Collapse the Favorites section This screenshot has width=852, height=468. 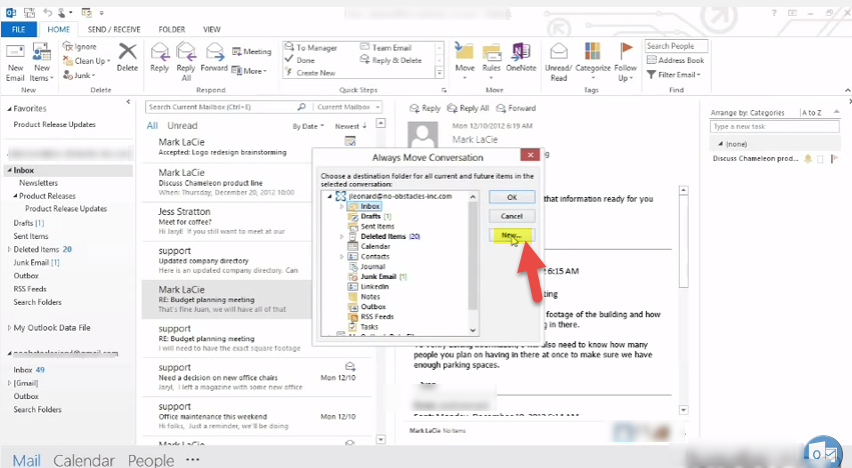pos(9,109)
